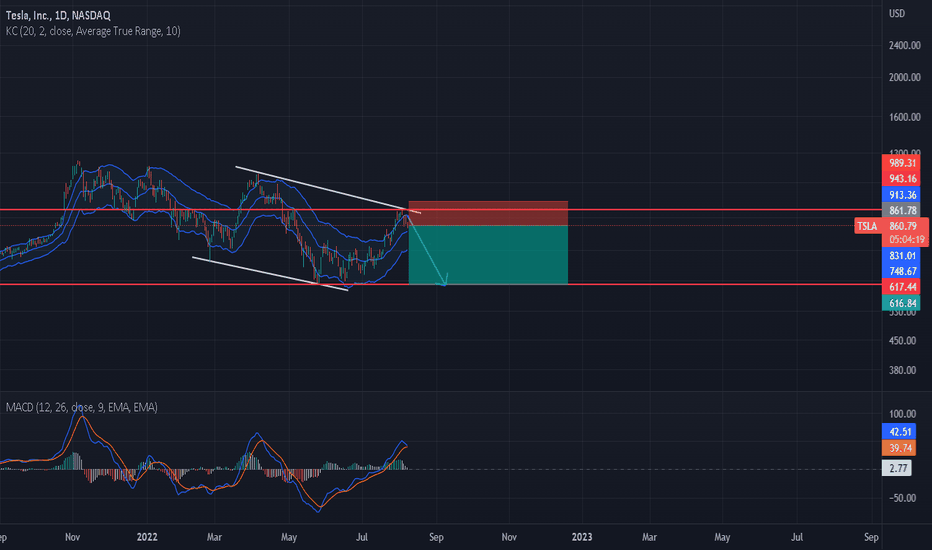
Task: Select the lower white descending channel trendline
Action: click(270, 274)
